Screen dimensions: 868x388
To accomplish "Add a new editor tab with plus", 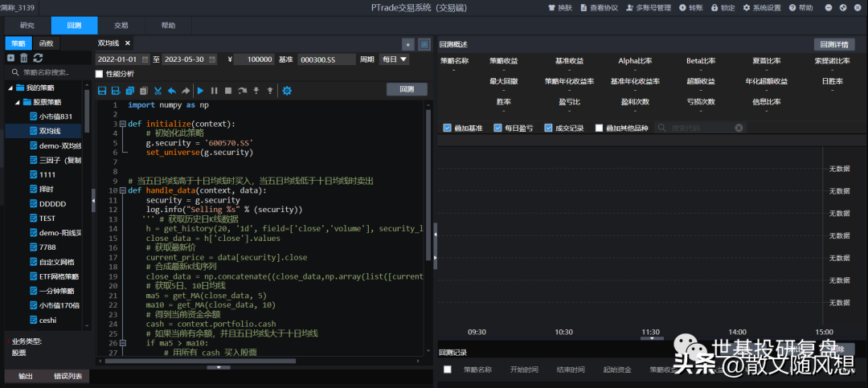I will (x=408, y=45).
